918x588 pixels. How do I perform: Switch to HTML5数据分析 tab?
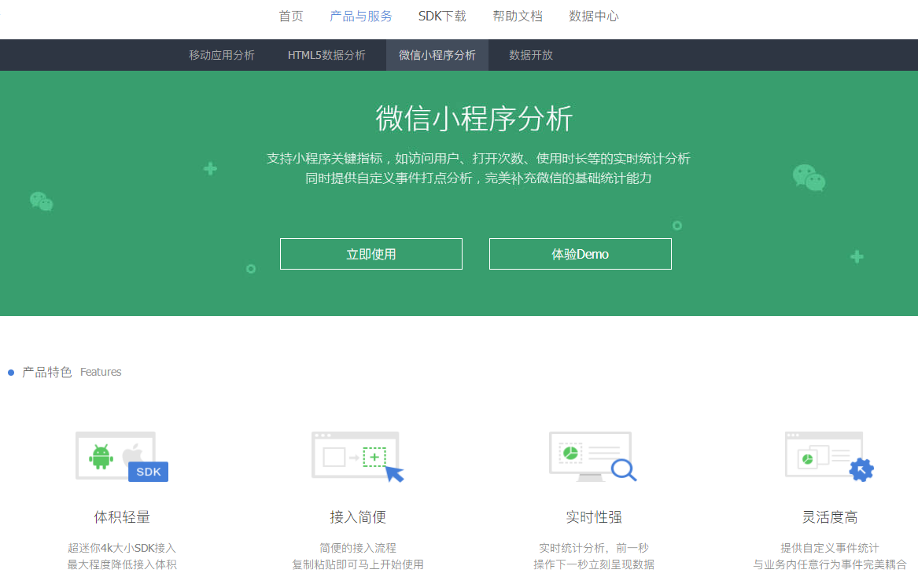pos(326,55)
